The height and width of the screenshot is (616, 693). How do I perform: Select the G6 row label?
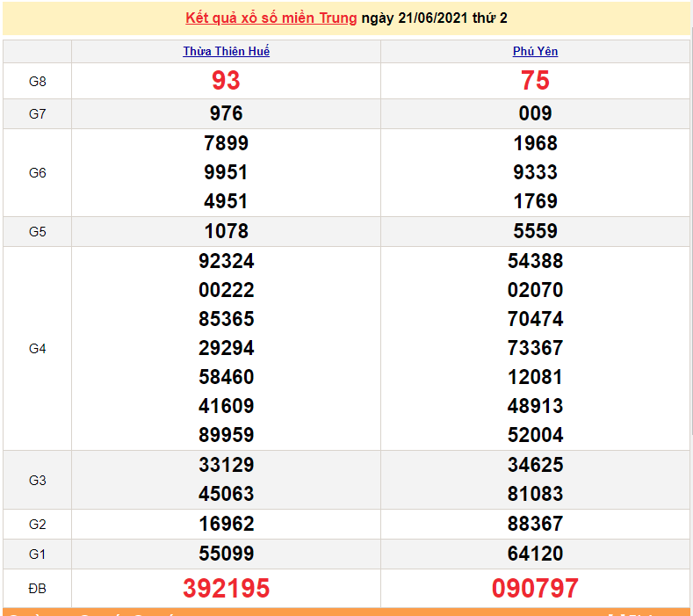pyautogui.click(x=37, y=172)
